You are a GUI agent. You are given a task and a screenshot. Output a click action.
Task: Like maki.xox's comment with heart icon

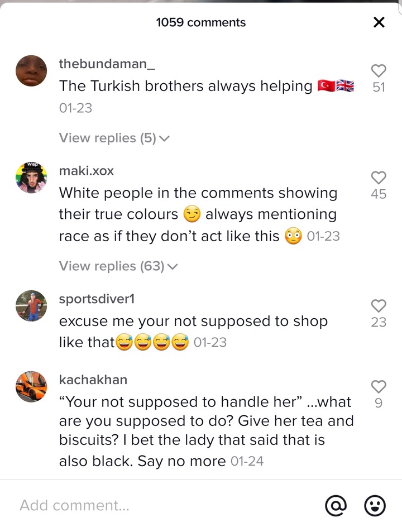(379, 178)
